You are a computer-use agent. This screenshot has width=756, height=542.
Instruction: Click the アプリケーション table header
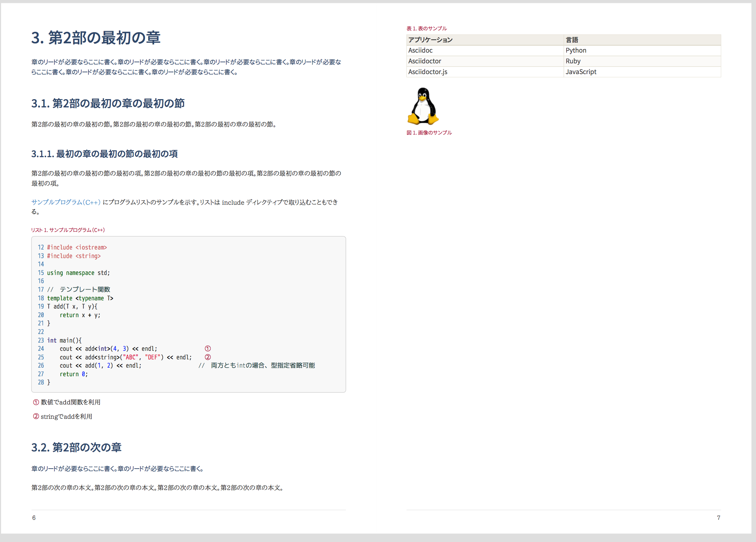(430, 40)
